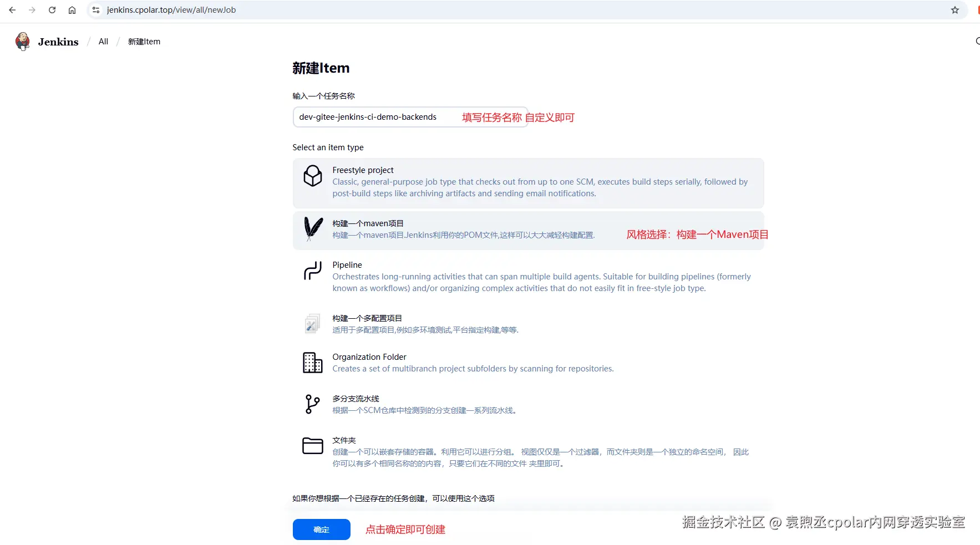Viewport: 980px width, 545px height.
Task: Click the 文件夹 description text
Action: point(541,458)
